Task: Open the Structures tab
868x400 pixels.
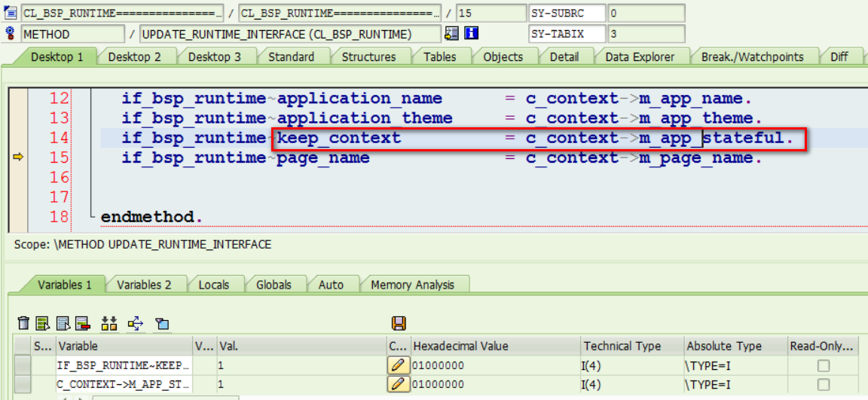Action: [x=368, y=57]
